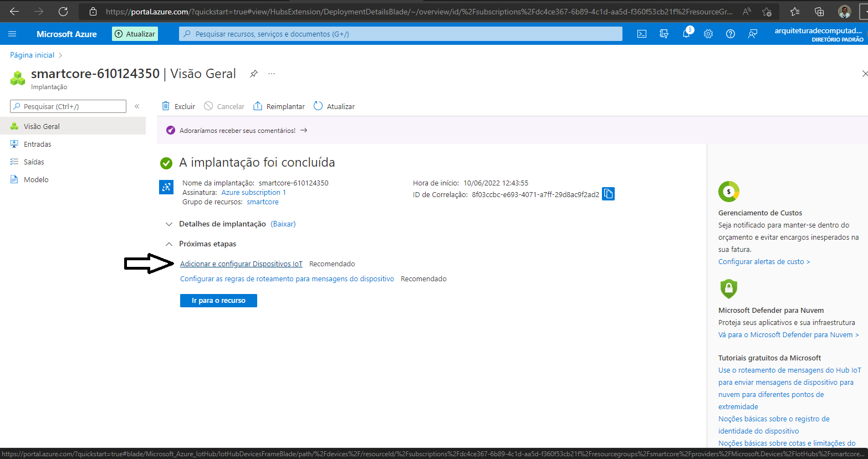Open the browser profile avatar
868x459 pixels.
[844, 11]
